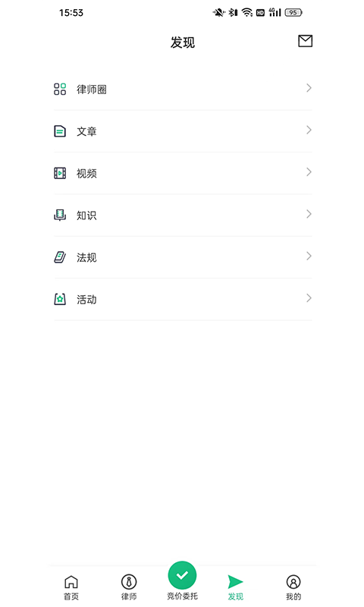
Task: Switch to the 我的 profile tab
Action: (x=293, y=587)
